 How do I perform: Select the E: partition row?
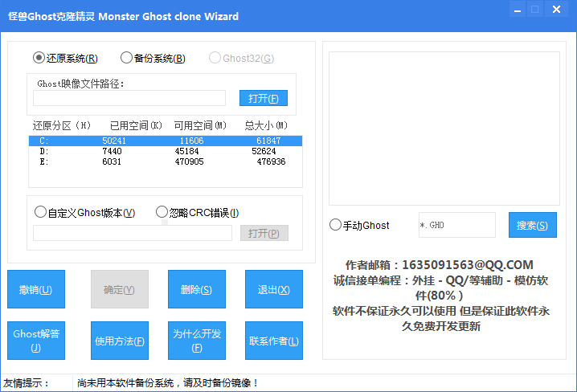point(166,161)
